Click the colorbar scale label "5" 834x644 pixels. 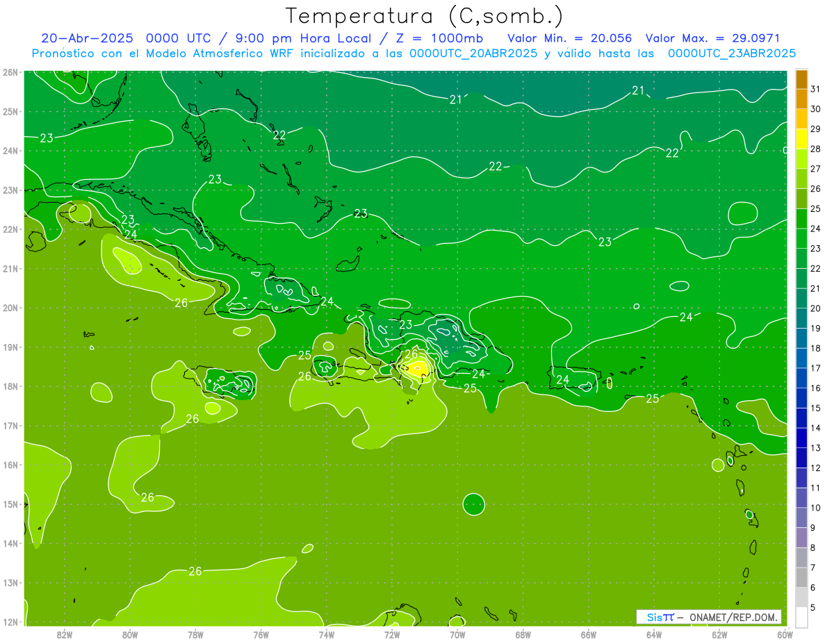point(814,607)
